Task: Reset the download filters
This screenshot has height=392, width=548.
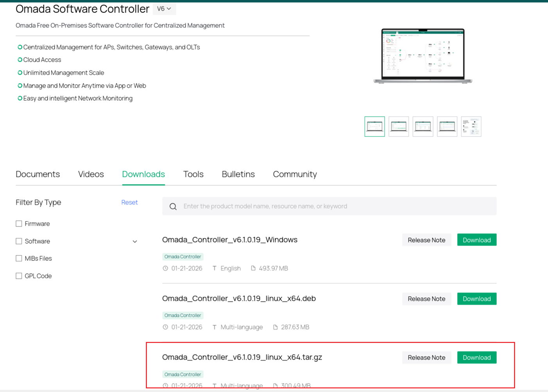Action: coord(129,202)
